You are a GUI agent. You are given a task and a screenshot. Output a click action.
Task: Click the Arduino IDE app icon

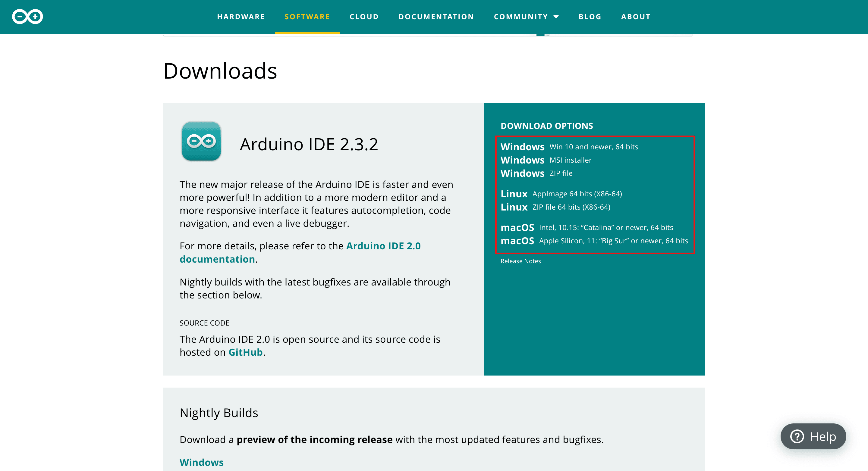click(201, 141)
